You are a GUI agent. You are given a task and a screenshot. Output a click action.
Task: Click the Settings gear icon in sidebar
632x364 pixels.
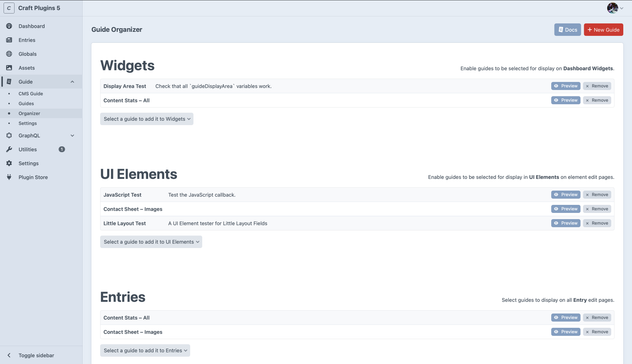9,163
